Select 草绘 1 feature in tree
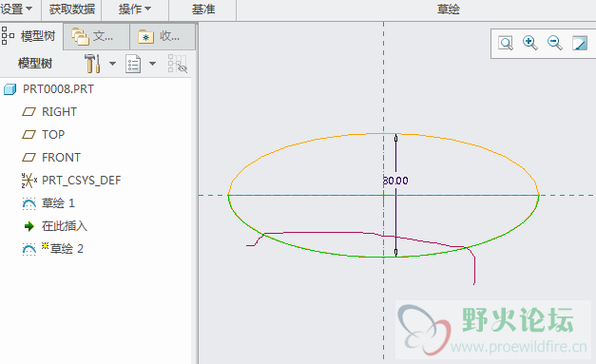 tap(58, 203)
